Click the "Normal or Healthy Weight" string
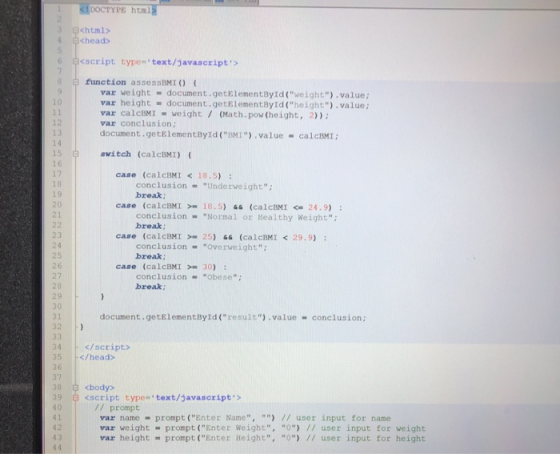The image size is (560, 454). (x=268, y=217)
